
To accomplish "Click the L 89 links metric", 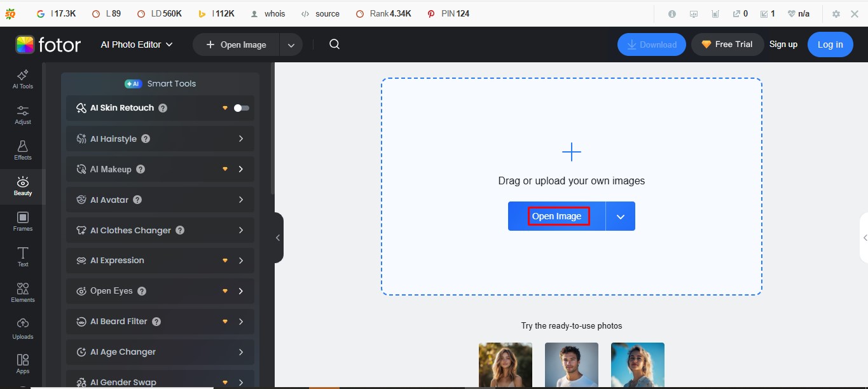I will click(106, 13).
